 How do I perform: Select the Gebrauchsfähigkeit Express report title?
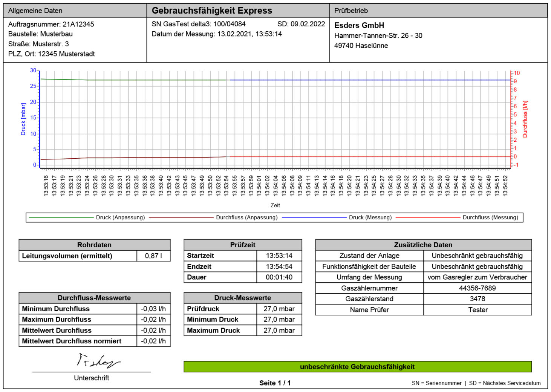(x=212, y=11)
